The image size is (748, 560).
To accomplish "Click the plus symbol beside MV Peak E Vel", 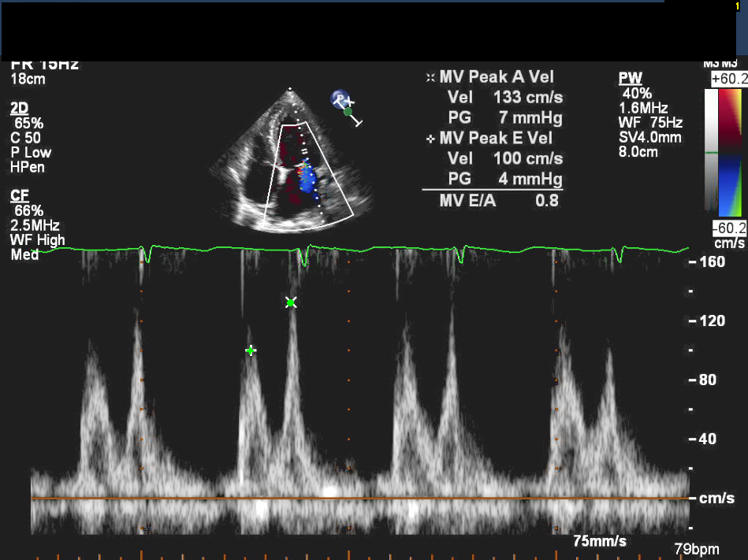I will point(430,139).
